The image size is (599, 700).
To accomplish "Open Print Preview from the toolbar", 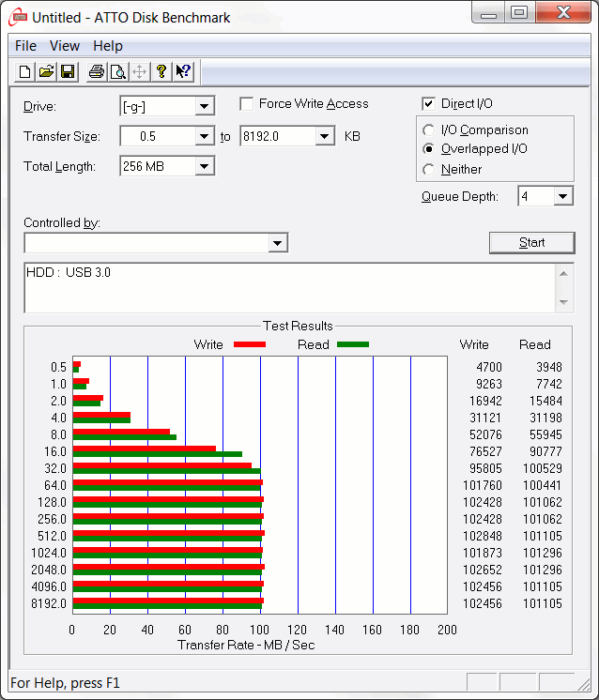I will point(117,71).
